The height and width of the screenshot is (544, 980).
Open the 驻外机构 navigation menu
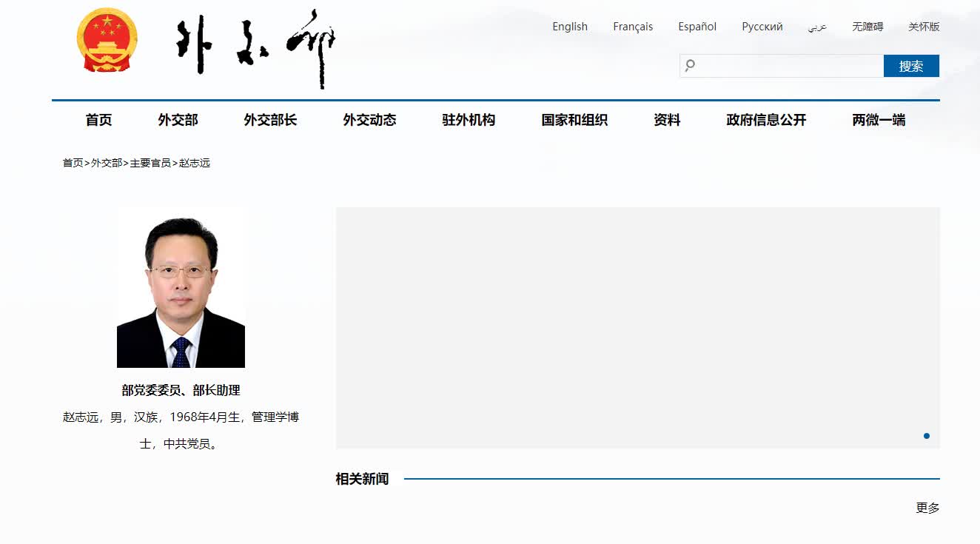click(469, 120)
